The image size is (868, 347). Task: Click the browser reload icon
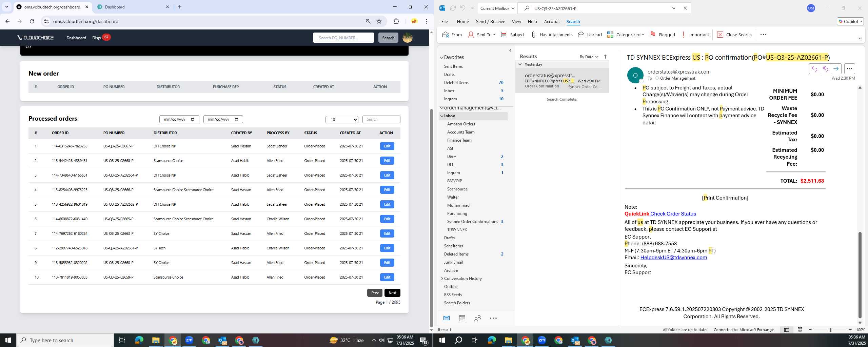(x=32, y=21)
